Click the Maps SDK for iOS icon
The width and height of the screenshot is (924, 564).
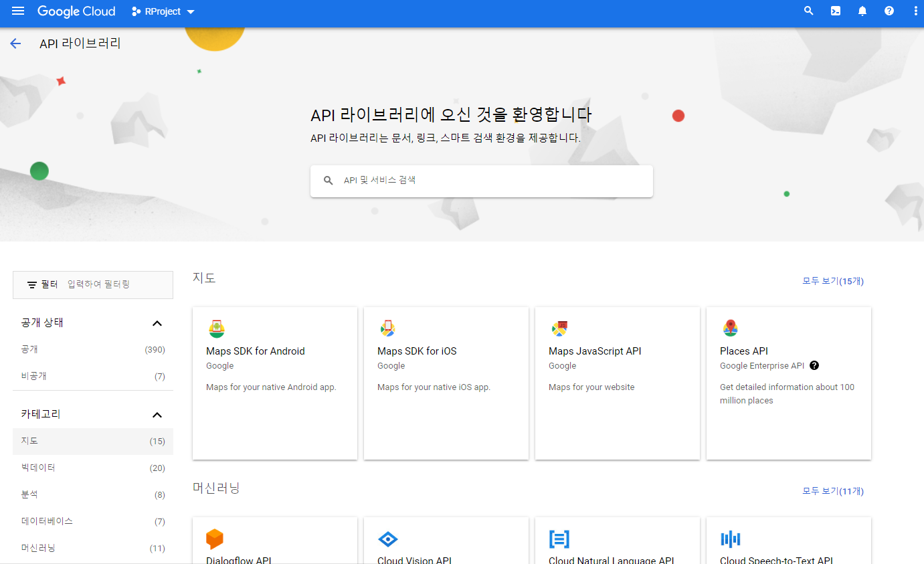point(387,328)
